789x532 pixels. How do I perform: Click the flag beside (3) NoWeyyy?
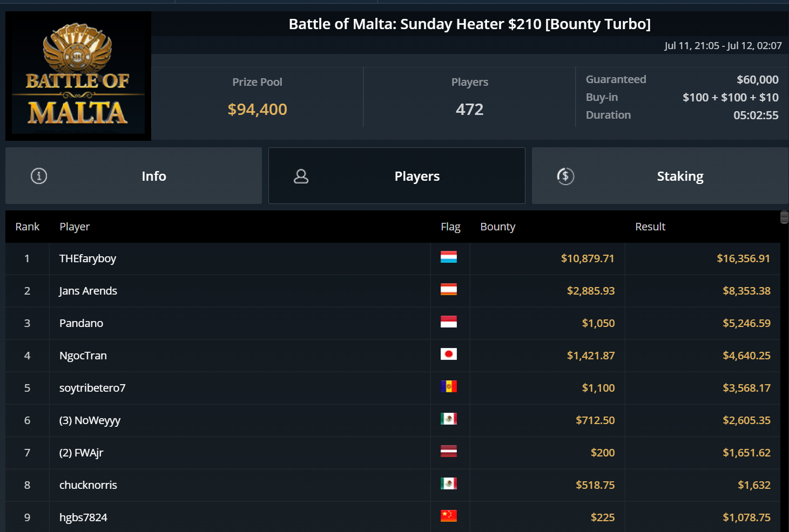[x=448, y=419]
